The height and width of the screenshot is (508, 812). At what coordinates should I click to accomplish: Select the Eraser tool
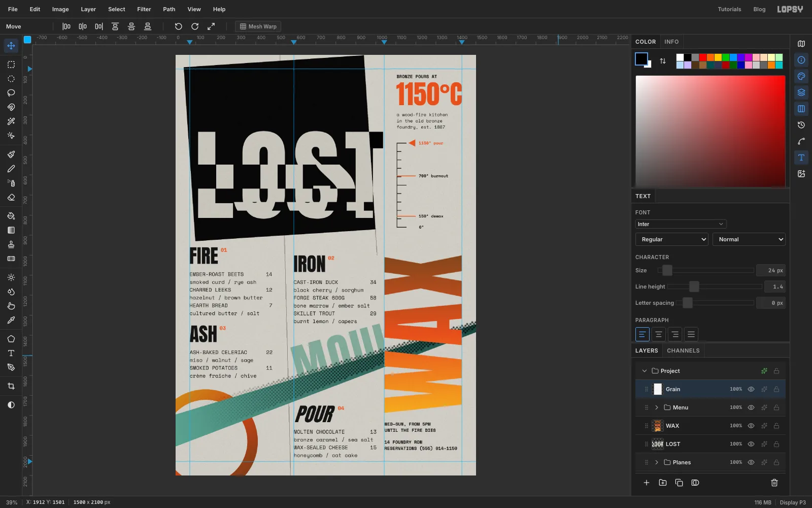coord(11,197)
